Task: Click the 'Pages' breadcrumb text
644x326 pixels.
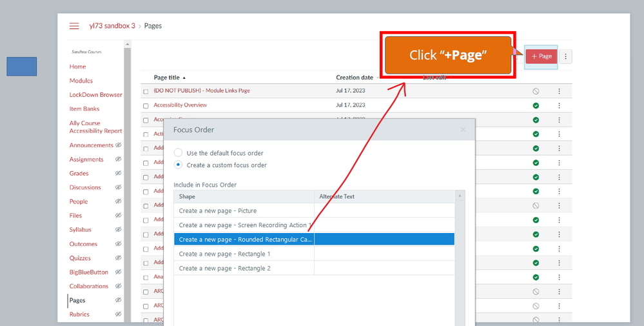Action: 153,26
